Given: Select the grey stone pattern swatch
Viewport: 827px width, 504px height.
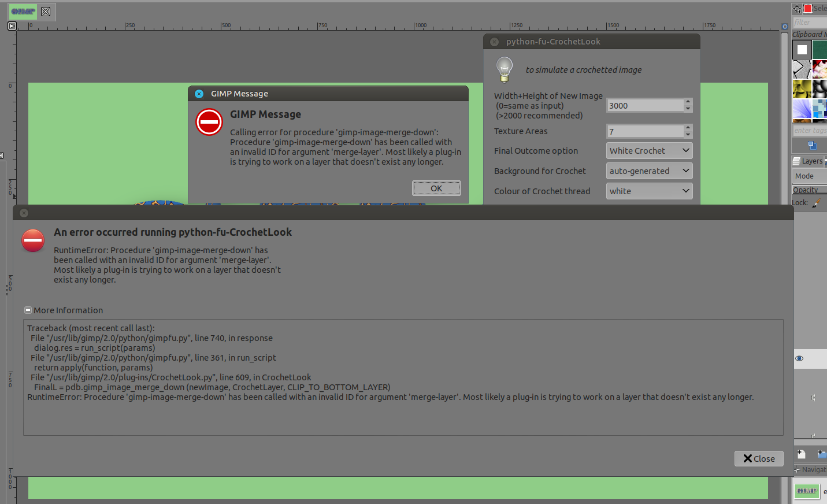Looking at the screenshot, I should coord(802,69).
